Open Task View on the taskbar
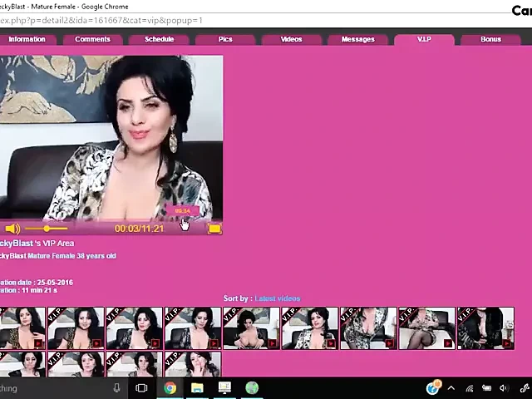Screen dimensions: 532x399 coord(142,388)
